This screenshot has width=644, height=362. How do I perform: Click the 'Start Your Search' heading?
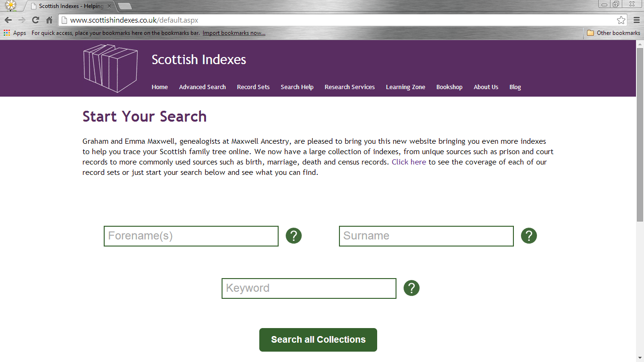click(x=145, y=116)
